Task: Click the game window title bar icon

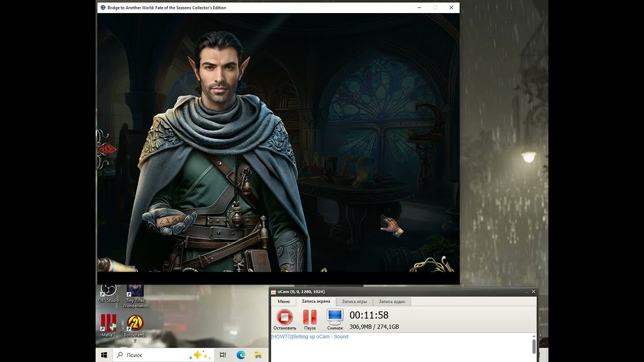Action: click(x=103, y=8)
